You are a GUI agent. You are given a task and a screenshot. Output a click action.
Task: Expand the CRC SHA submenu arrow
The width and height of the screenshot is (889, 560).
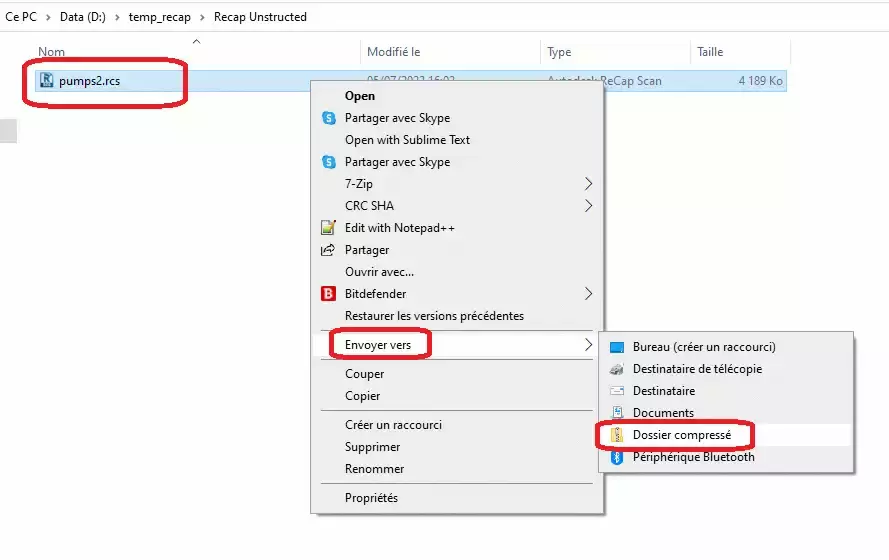pos(588,206)
